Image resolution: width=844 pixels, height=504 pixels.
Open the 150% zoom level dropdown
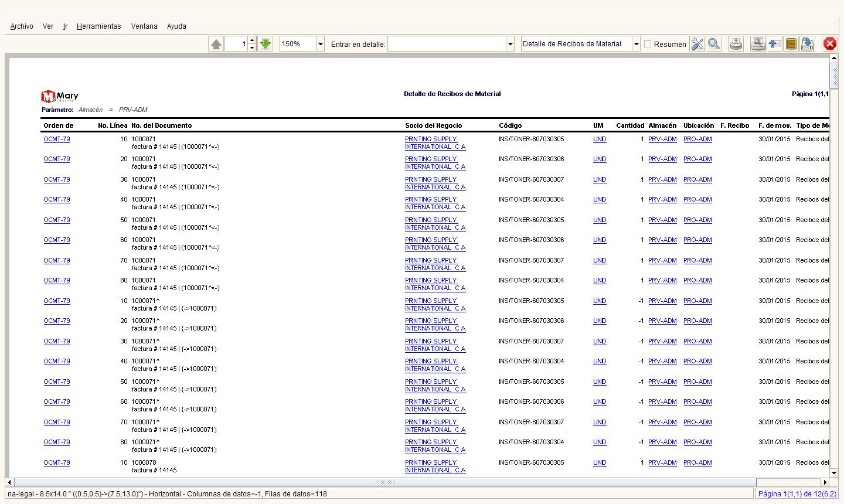pyautogui.click(x=320, y=44)
